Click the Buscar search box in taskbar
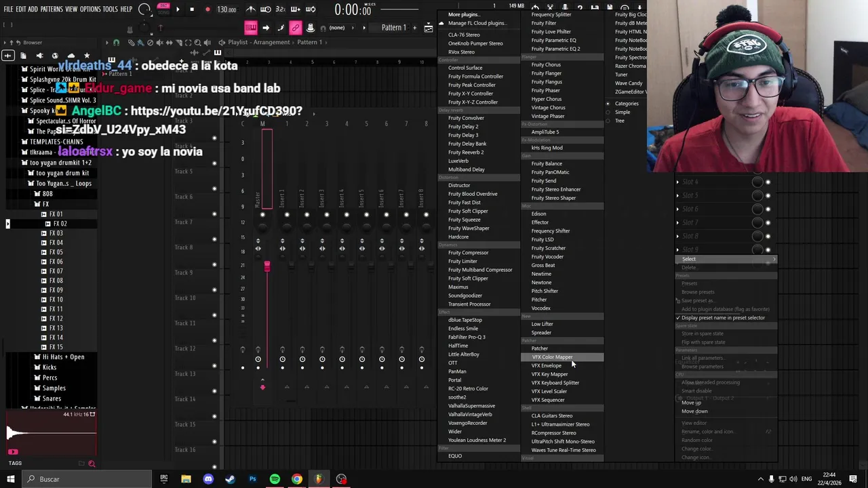This screenshot has height=488, width=868. tap(87, 479)
